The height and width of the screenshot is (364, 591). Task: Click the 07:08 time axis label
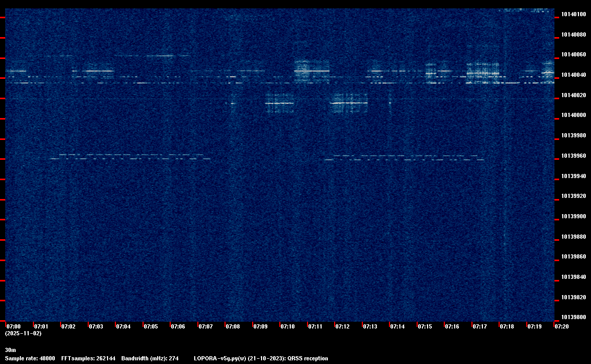pos(233,326)
